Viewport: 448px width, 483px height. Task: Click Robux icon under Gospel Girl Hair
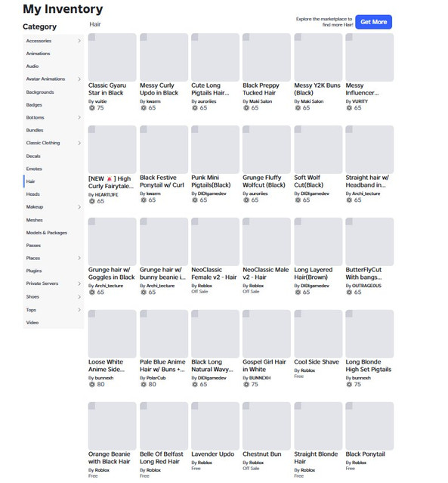click(x=246, y=385)
